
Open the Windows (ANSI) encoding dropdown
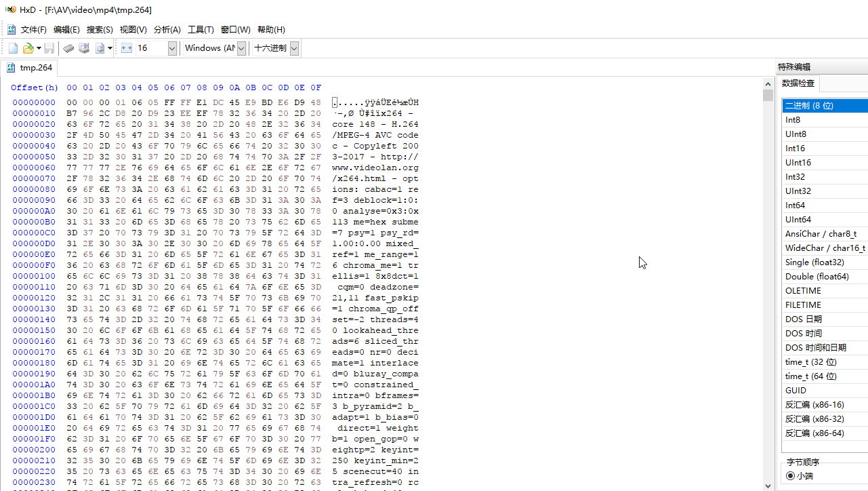tap(241, 48)
